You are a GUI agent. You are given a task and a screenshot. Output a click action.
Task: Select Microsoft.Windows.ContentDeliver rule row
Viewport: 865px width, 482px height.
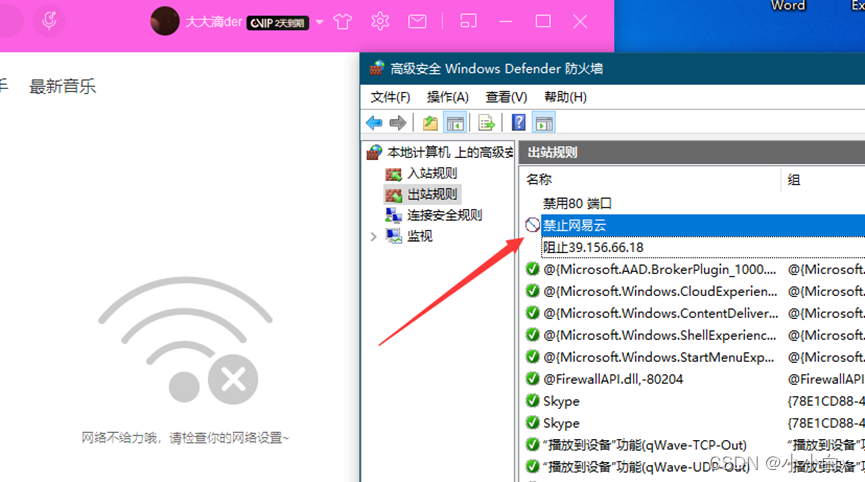[694, 313]
